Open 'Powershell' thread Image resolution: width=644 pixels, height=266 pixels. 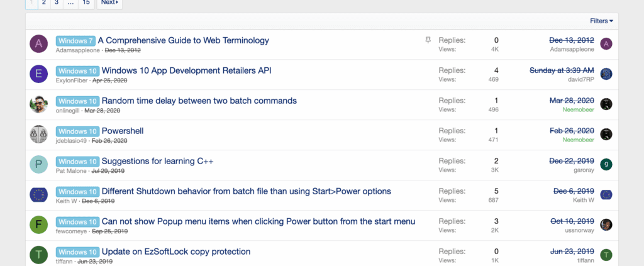(x=123, y=131)
